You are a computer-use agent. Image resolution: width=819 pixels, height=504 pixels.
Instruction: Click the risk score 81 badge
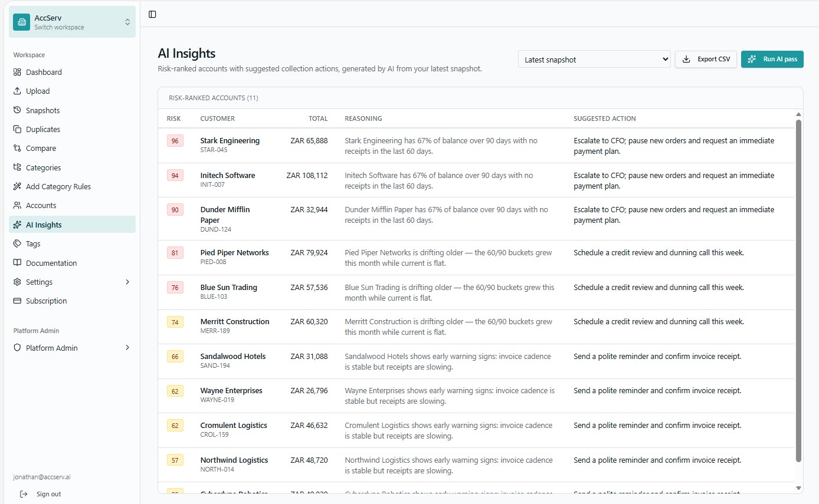tap(175, 253)
